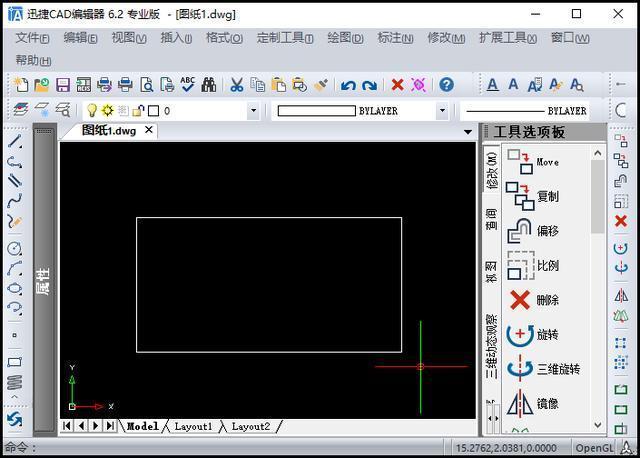This screenshot has height=458, width=640.
Task: Undo the last action
Action: (x=348, y=85)
